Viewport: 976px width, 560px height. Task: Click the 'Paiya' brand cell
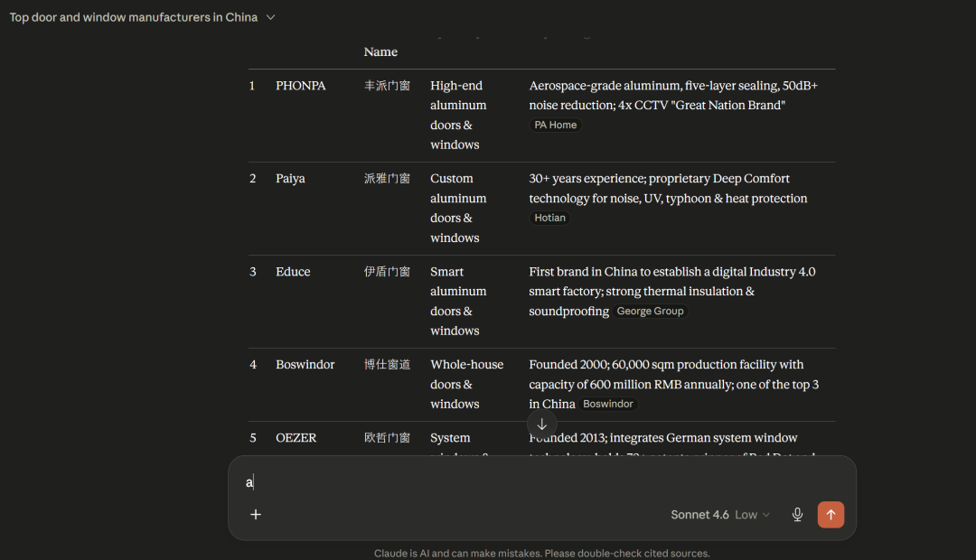(x=291, y=179)
